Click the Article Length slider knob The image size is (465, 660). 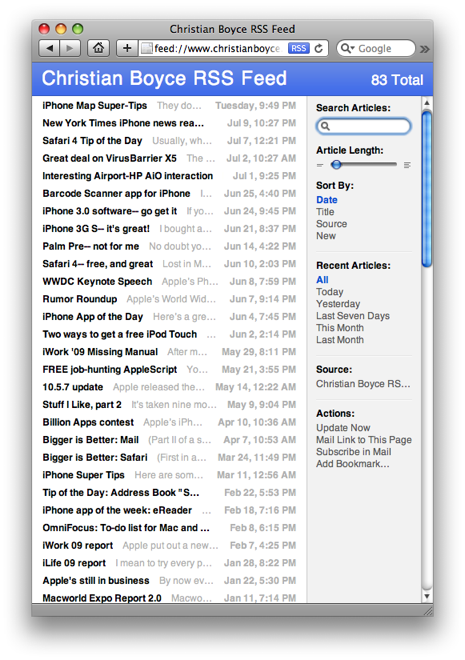(336, 165)
